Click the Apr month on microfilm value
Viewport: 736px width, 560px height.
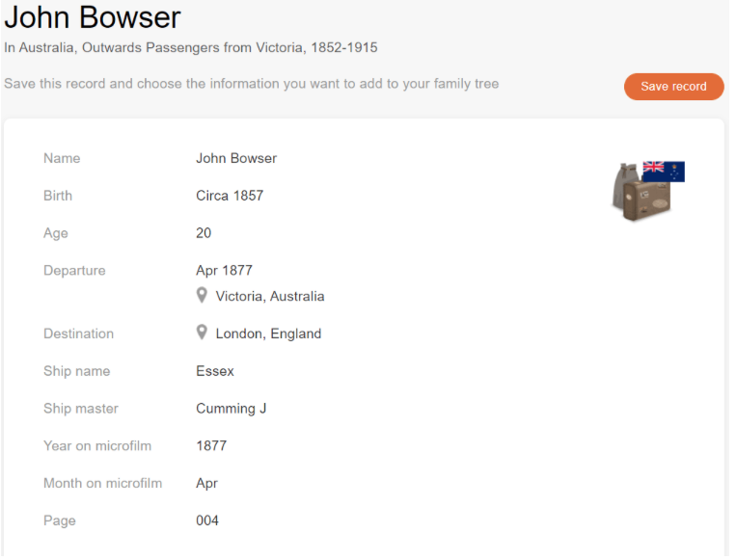tap(207, 484)
